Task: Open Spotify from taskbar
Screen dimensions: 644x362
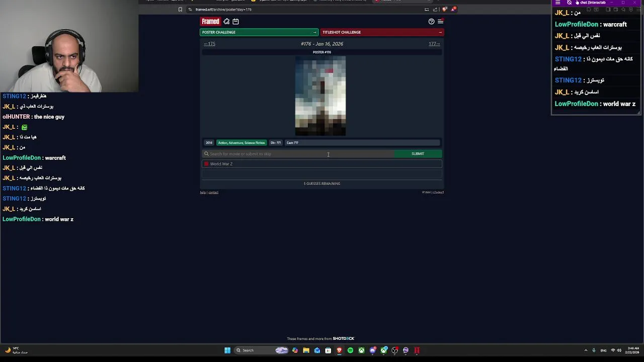Action: pos(350,350)
